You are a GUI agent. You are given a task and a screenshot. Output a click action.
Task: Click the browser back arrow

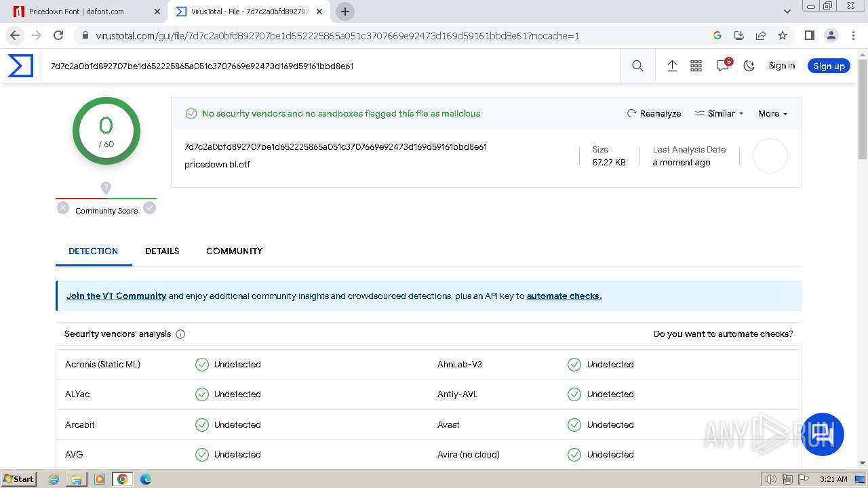pos(15,35)
